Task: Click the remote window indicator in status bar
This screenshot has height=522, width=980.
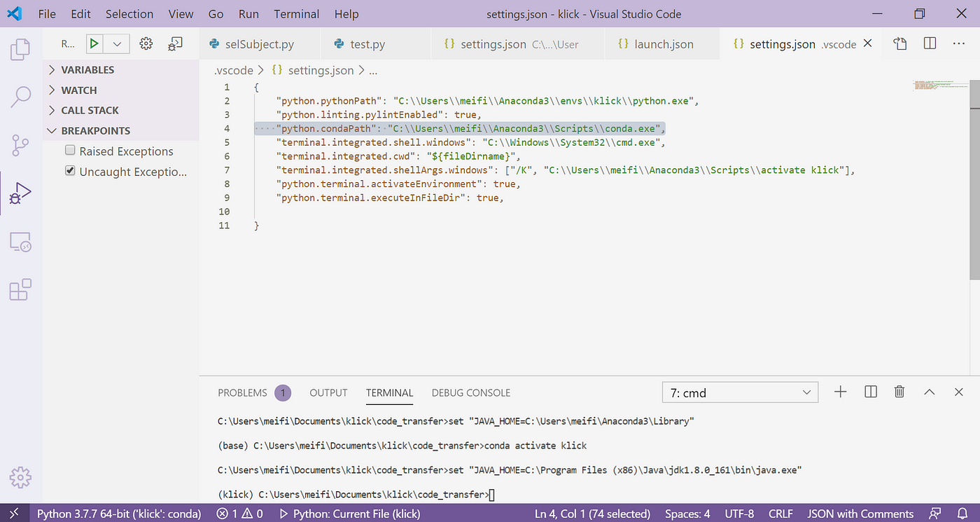Action: (15, 514)
